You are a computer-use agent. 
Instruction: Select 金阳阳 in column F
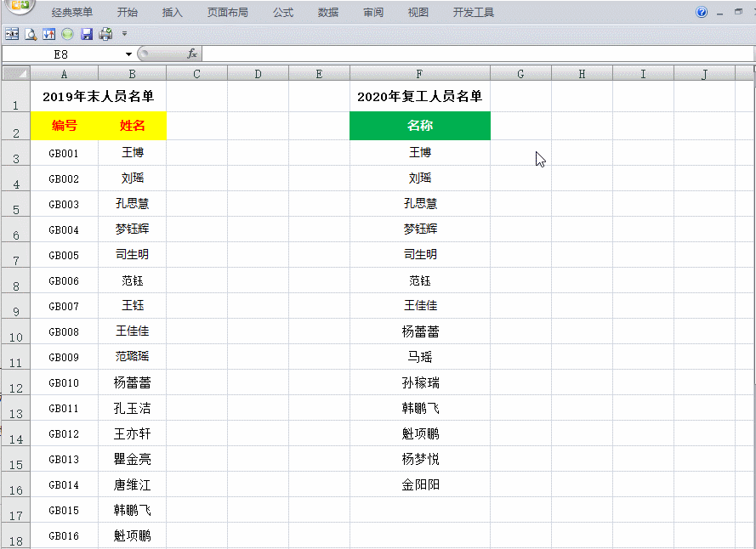[x=420, y=484]
